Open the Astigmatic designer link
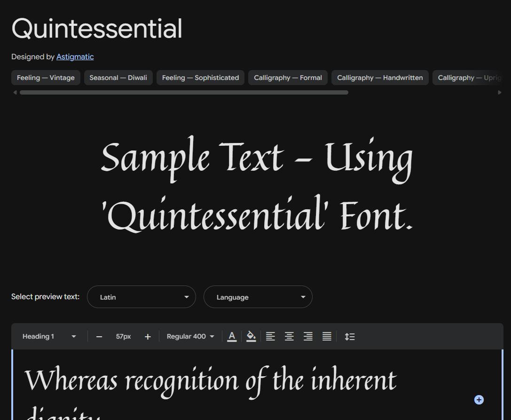511x420 pixels. pos(75,57)
